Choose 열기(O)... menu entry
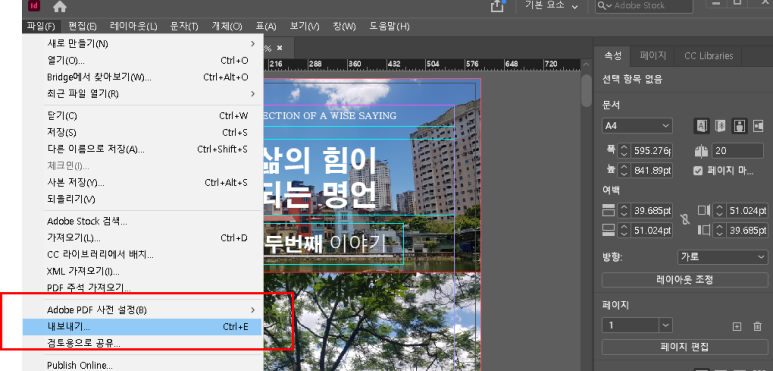773x371 pixels. pyautogui.click(x=142, y=61)
